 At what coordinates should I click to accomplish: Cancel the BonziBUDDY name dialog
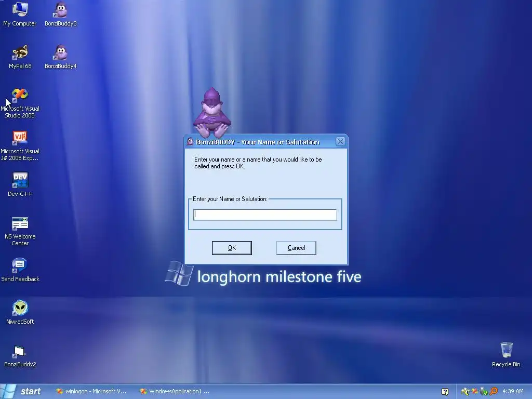coord(296,248)
